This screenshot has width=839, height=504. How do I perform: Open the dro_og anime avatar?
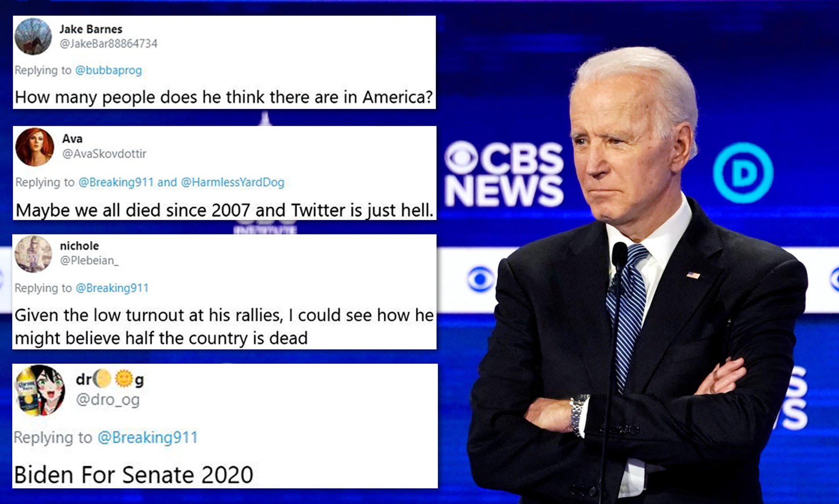[x=40, y=390]
